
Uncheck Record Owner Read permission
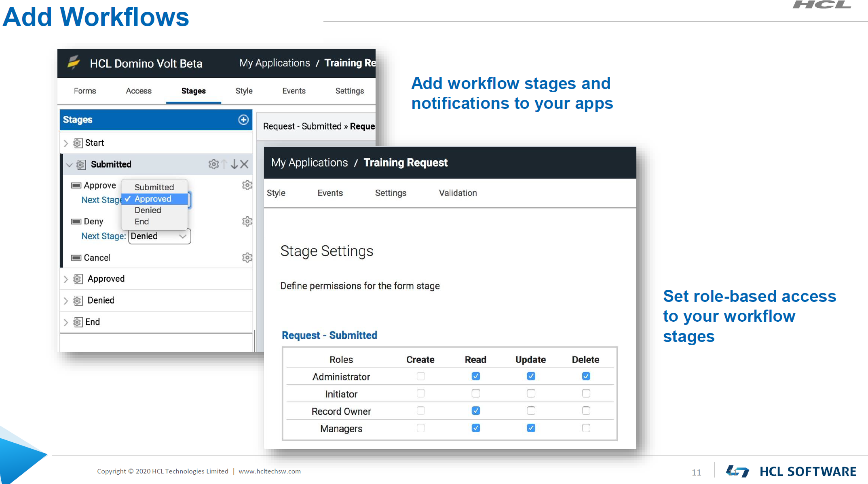pyautogui.click(x=476, y=411)
